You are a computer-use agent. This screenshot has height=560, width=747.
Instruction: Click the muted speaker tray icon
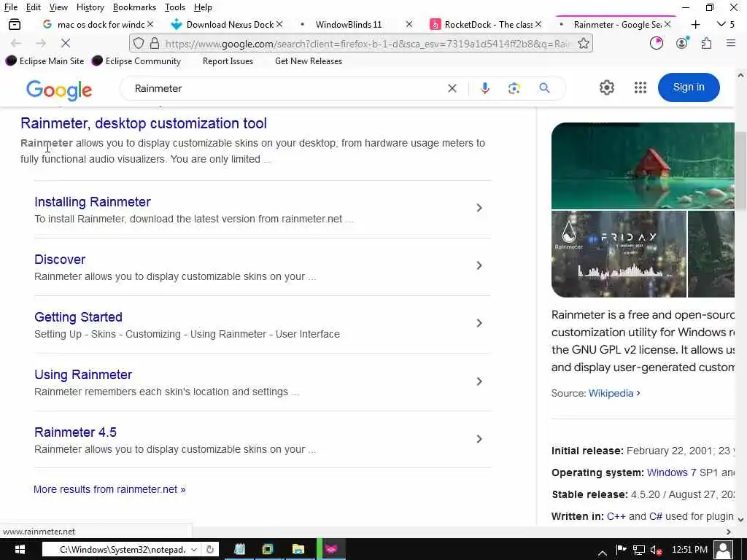pos(657,550)
